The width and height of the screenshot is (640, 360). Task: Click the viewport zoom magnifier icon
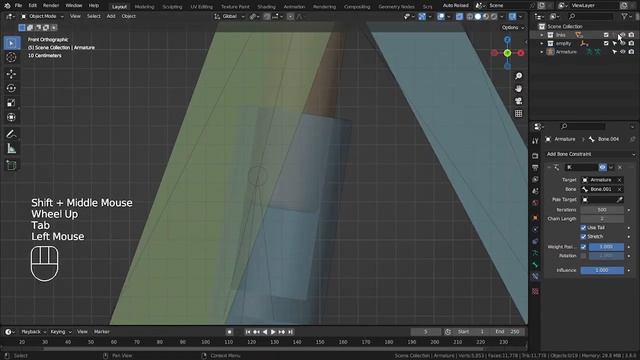tap(518, 76)
